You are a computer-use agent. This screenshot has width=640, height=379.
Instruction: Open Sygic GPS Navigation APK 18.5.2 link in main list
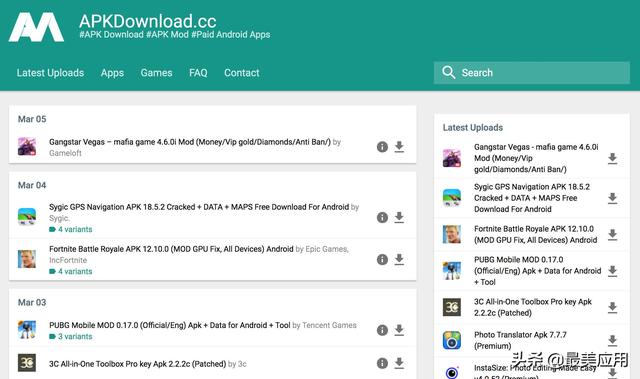(x=199, y=207)
